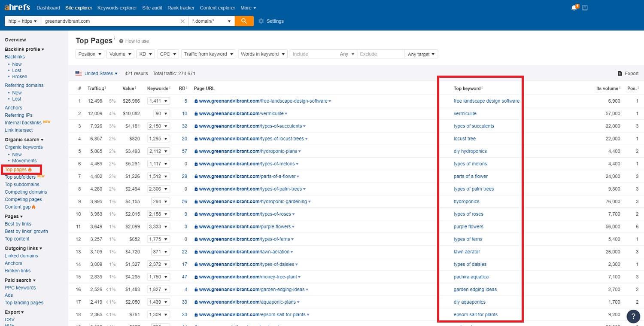The height and width of the screenshot is (326, 644).
Task: Open the Any target dropdown
Action: [x=421, y=54]
